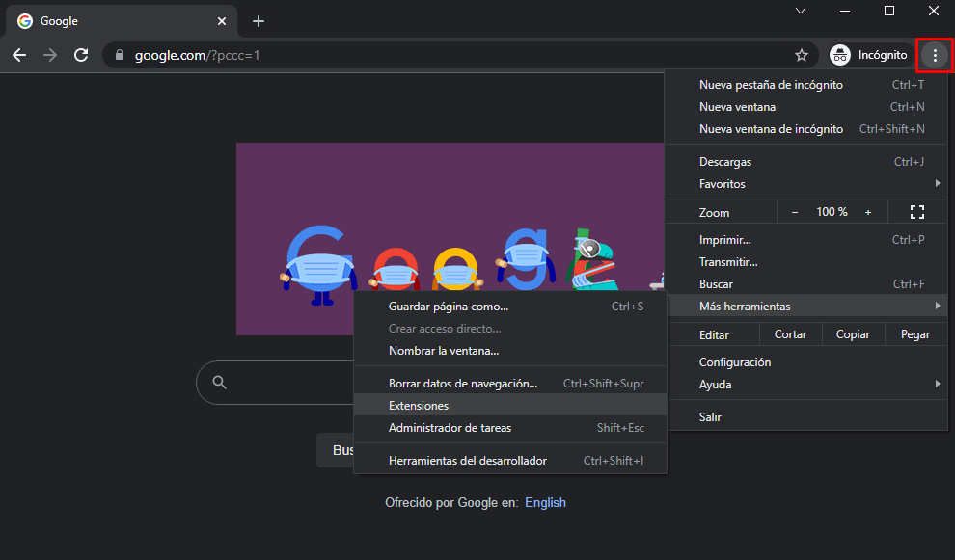Click the minus to decrease zoom
The height and width of the screenshot is (560, 955).
[795, 211]
